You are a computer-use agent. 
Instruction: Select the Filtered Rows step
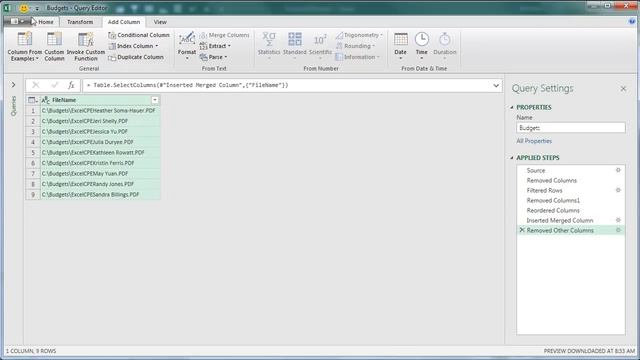(571, 191)
